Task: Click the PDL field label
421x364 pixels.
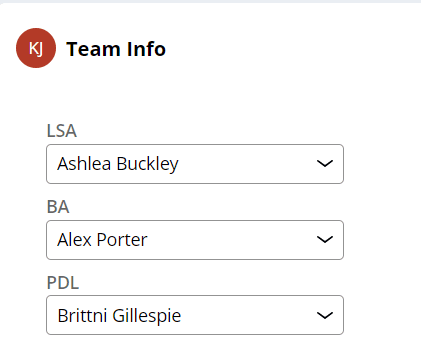Action: pos(63,283)
